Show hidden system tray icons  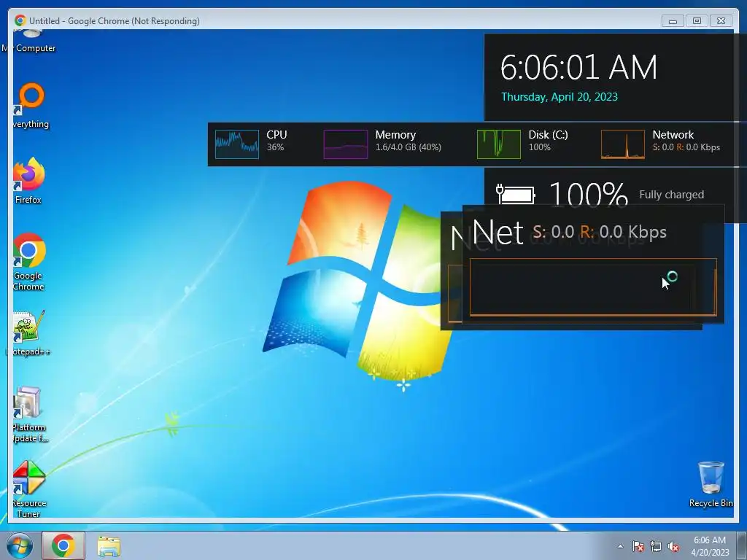point(620,546)
